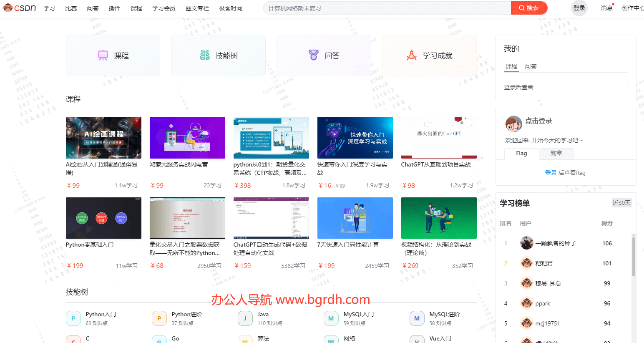Open 极客时间 in the top menu

tap(230, 8)
